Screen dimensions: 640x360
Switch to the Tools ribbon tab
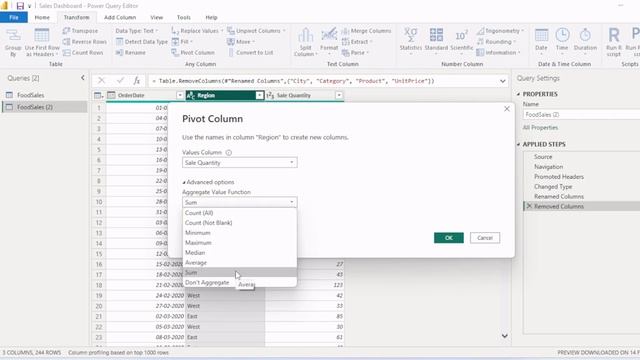(184, 18)
